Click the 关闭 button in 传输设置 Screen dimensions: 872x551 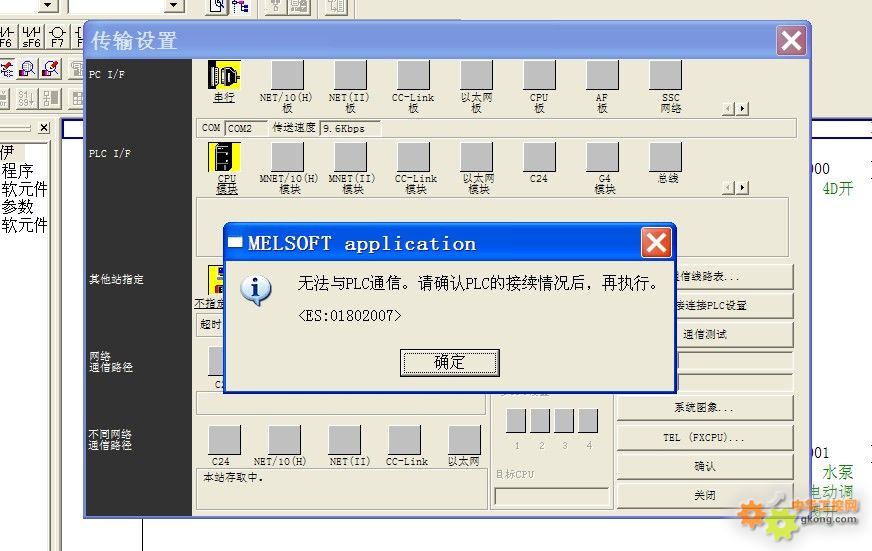705,495
